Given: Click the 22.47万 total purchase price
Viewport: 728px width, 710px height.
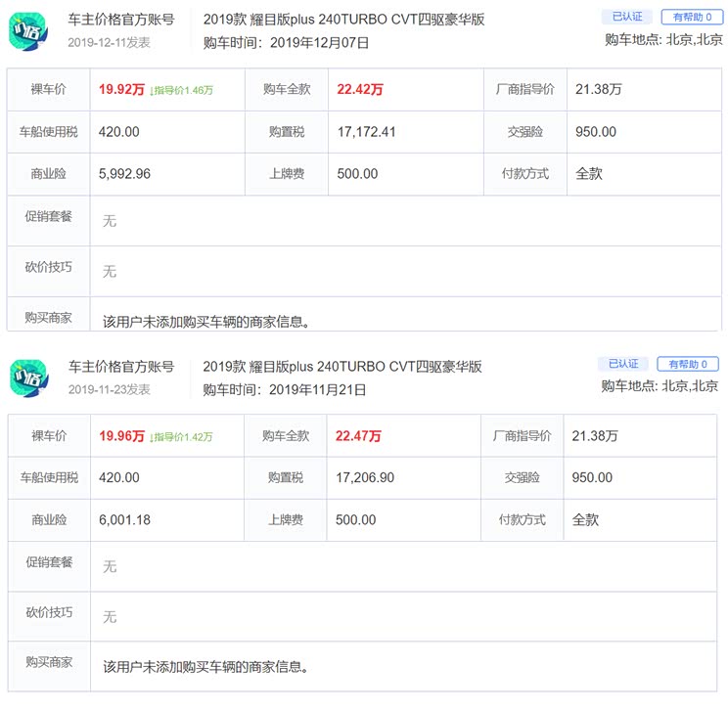Looking at the screenshot, I should [359, 436].
